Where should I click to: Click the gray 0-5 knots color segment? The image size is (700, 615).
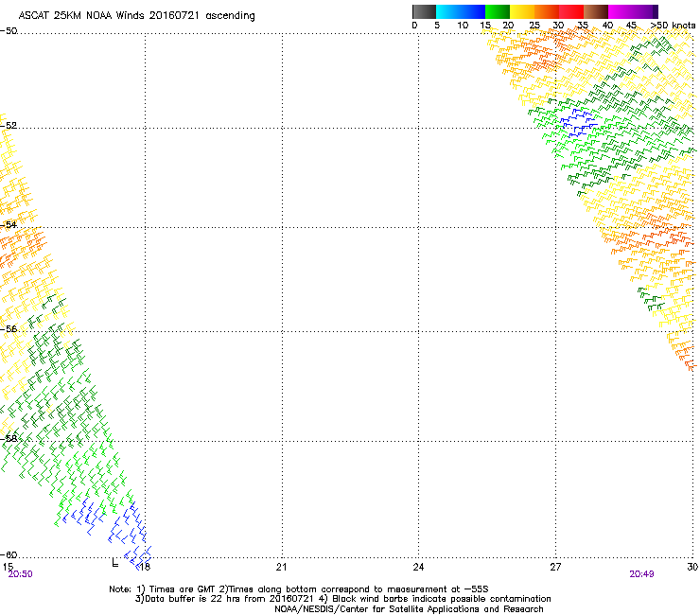[424, 11]
